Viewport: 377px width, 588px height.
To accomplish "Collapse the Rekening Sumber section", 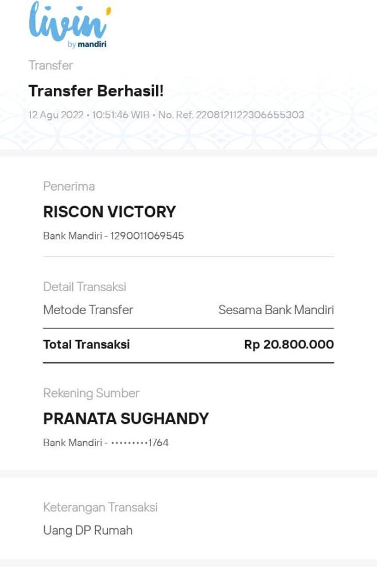I will [91, 393].
